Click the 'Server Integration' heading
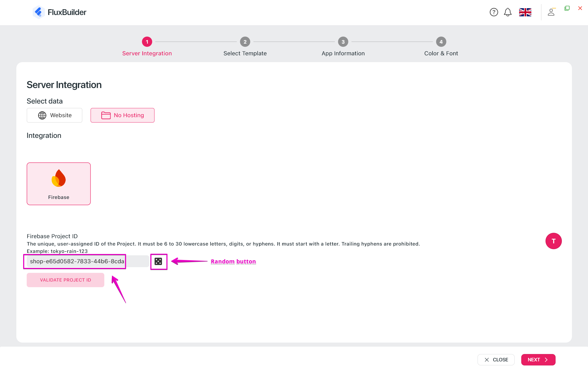 click(x=64, y=85)
